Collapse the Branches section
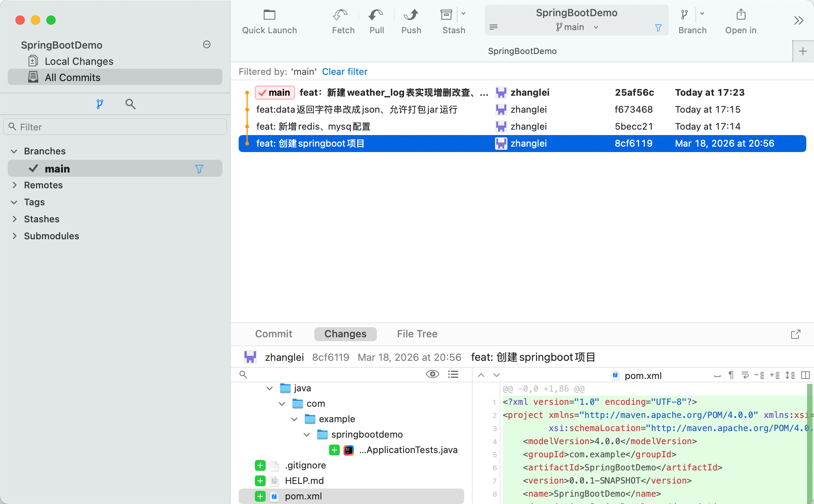Image resolution: width=814 pixels, height=504 pixels. [x=14, y=151]
